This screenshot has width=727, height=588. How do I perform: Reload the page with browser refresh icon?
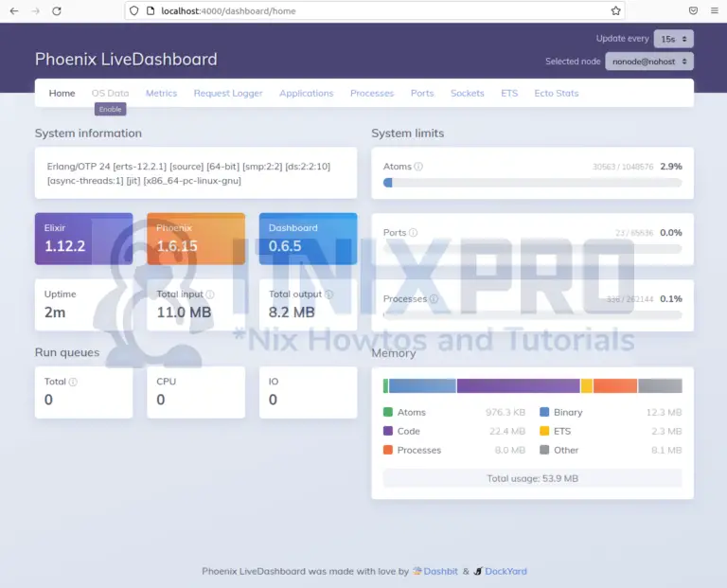[x=57, y=10]
